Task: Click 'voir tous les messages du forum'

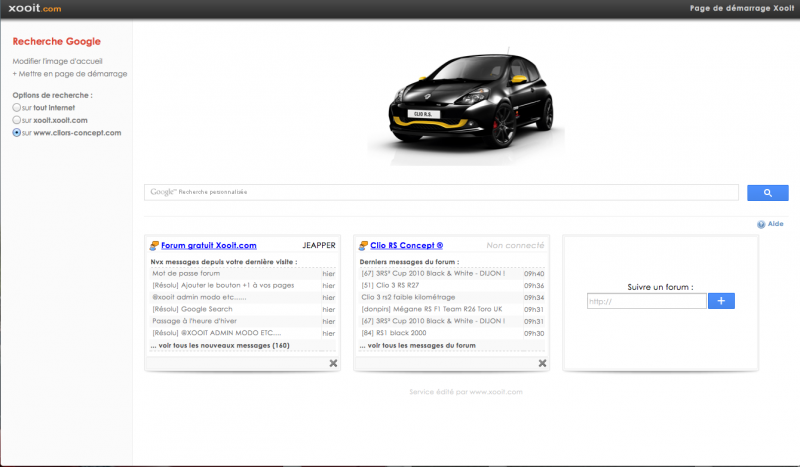Action: 417,346
